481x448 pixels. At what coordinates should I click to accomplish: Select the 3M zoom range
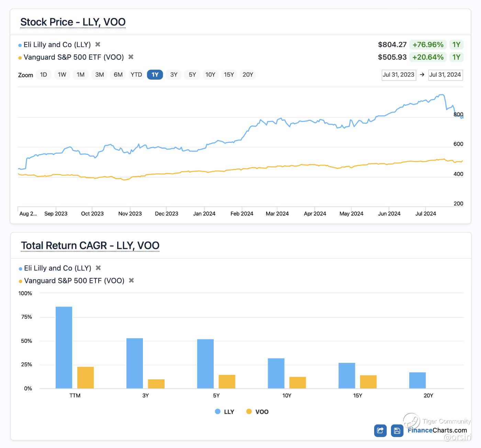(100, 75)
